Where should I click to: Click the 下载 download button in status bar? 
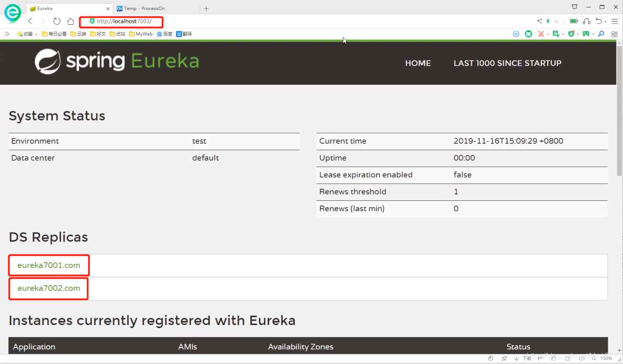point(523,358)
